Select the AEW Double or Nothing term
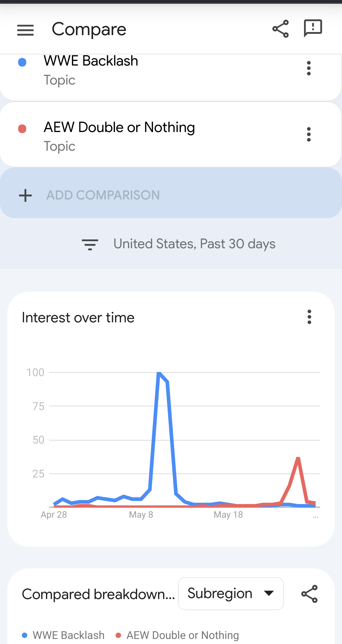This screenshot has height=644, width=342. coord(119,128)
